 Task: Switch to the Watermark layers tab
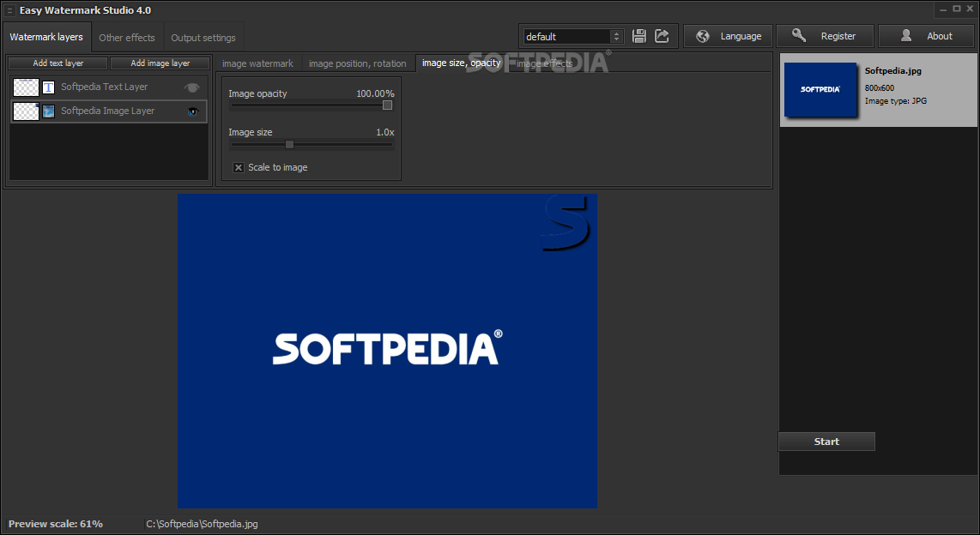(x=46, y=37)
